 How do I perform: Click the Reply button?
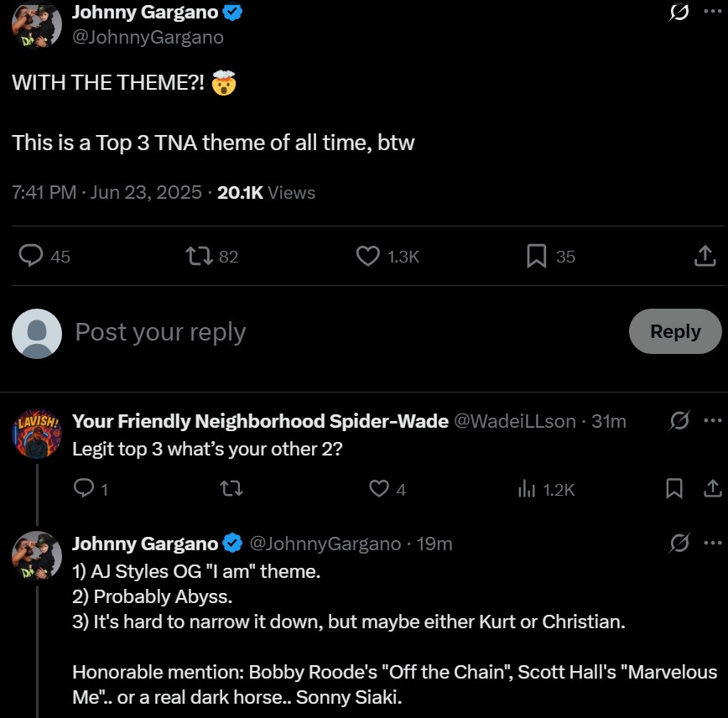[675, 331]
